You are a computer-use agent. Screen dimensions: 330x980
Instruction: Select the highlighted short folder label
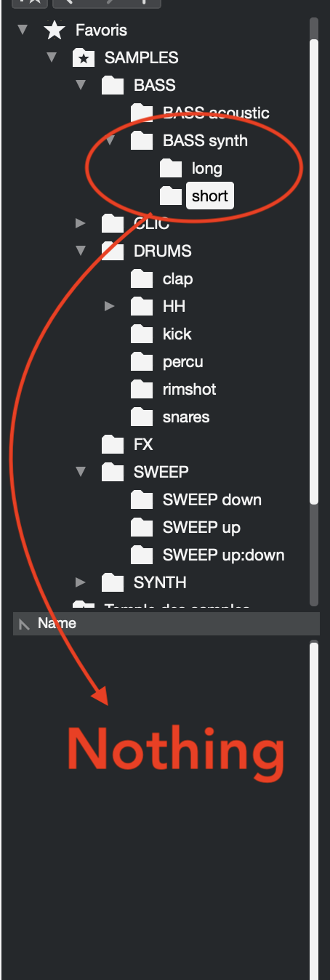210,196
